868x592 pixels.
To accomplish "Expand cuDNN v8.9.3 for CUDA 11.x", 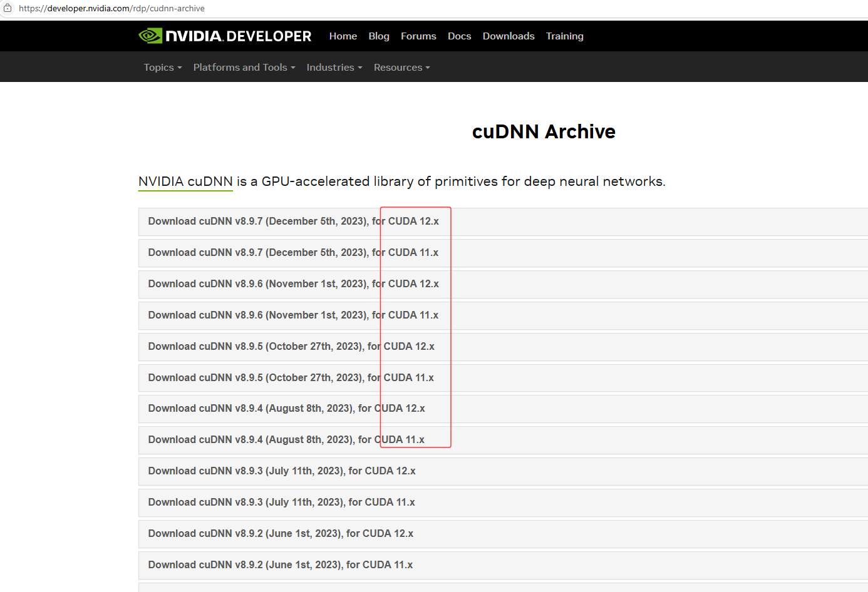I will tap(503, 503).
